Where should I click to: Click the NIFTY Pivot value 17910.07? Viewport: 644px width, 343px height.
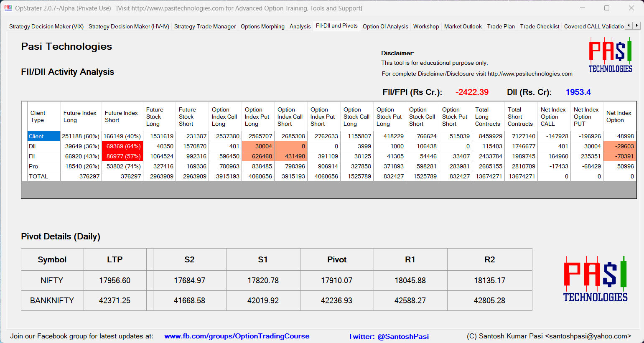(337, 280)
